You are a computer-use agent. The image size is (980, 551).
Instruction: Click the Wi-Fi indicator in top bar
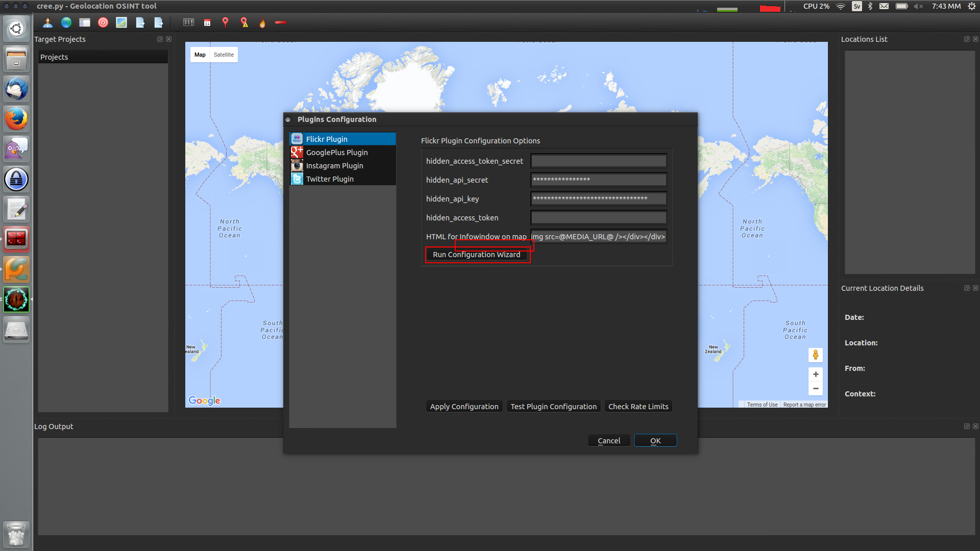(841, 6)
